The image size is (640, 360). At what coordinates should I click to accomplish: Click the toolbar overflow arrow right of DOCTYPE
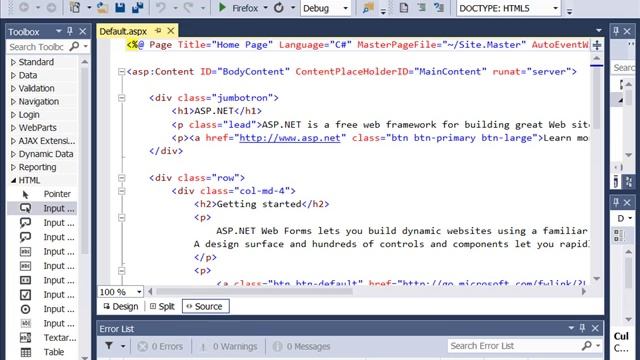point(569,11)
